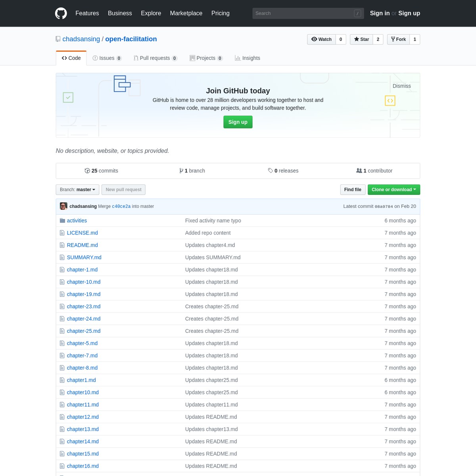Screen dimensions: 476x476
Task: Click the Find file button
Action: pyautogui.click(x=353, y=190)
